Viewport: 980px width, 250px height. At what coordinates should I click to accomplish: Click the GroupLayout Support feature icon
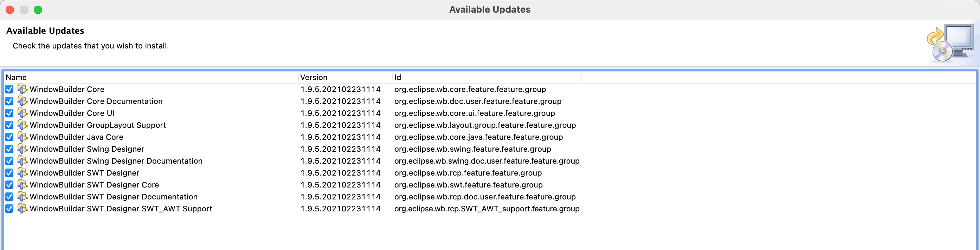tap(22, 125)
